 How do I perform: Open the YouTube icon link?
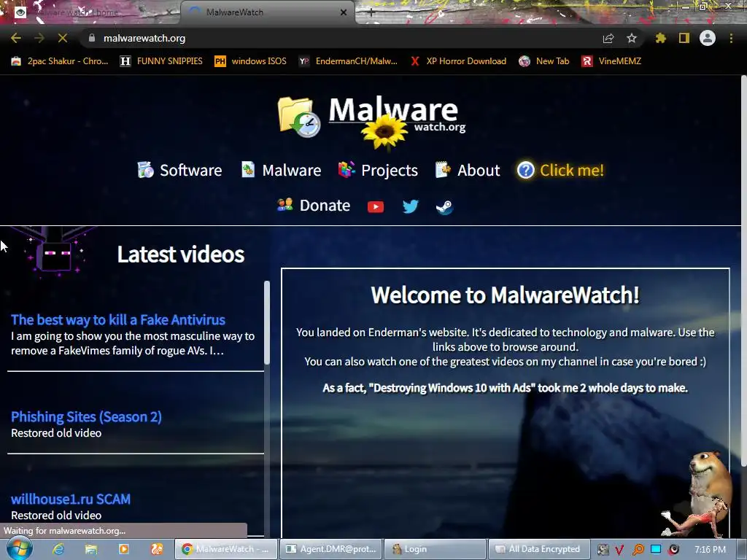pos(376,206)
